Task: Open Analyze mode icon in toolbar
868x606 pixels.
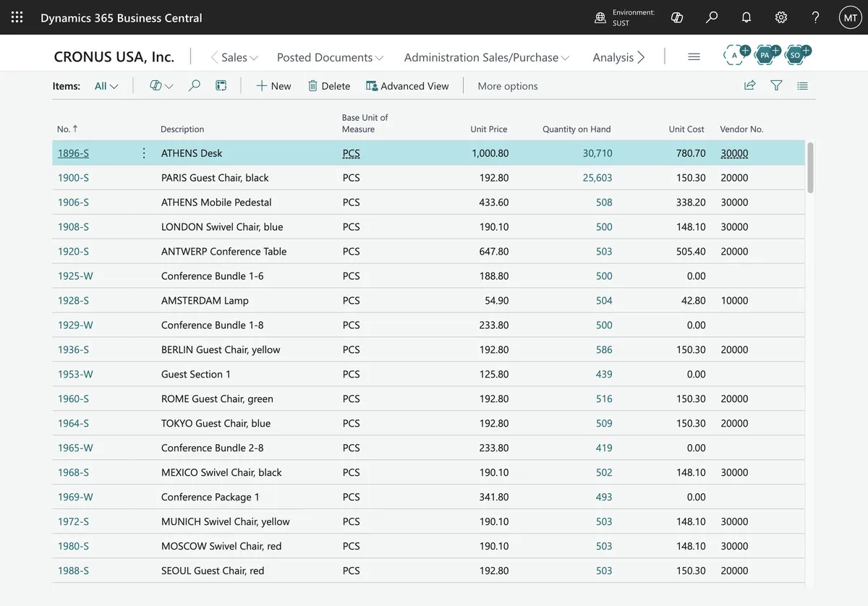Action: click(x=221, y=85)
